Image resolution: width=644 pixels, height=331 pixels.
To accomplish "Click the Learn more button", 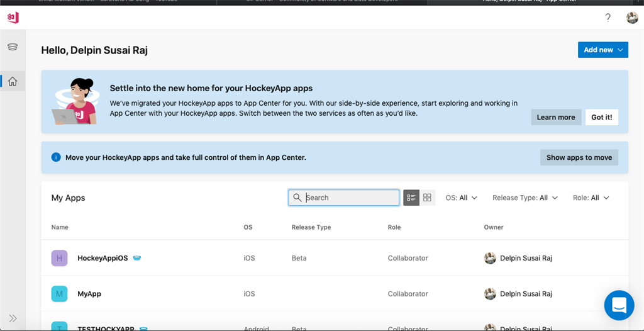I will [x=556, y=117].
